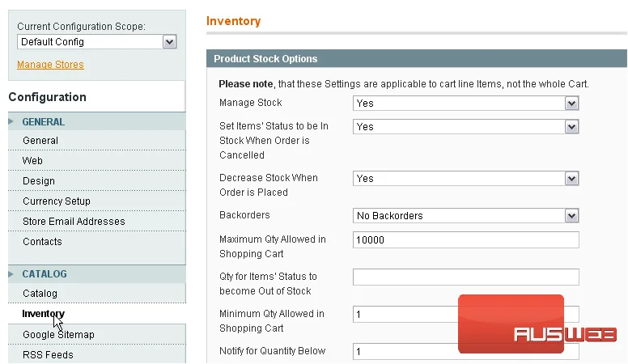Open the Decrease Stock When Order is Placed dropdown
The height and width of the screenshot is (364, 628).
466,179
